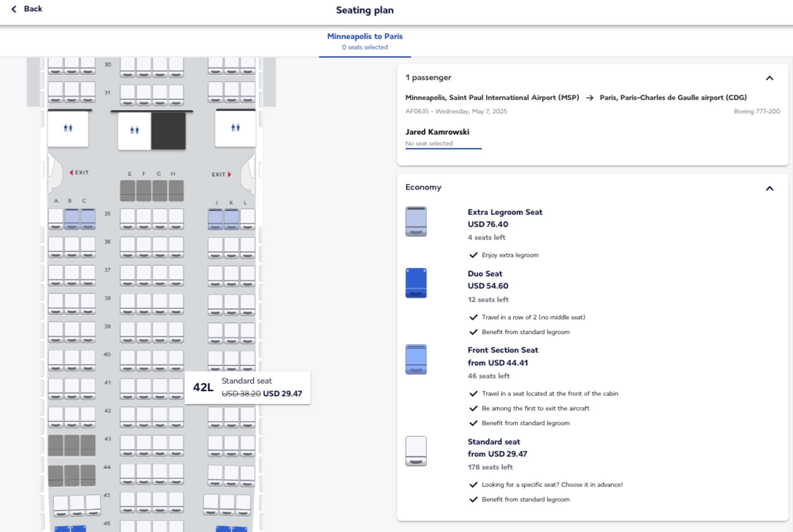The image size is (793, 532).
Task: Click the center lavatory icon
Action: coord(136,130)
